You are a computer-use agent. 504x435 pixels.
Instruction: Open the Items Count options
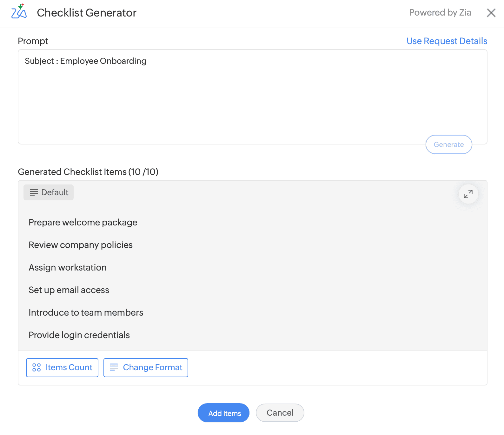pos(62,367)
